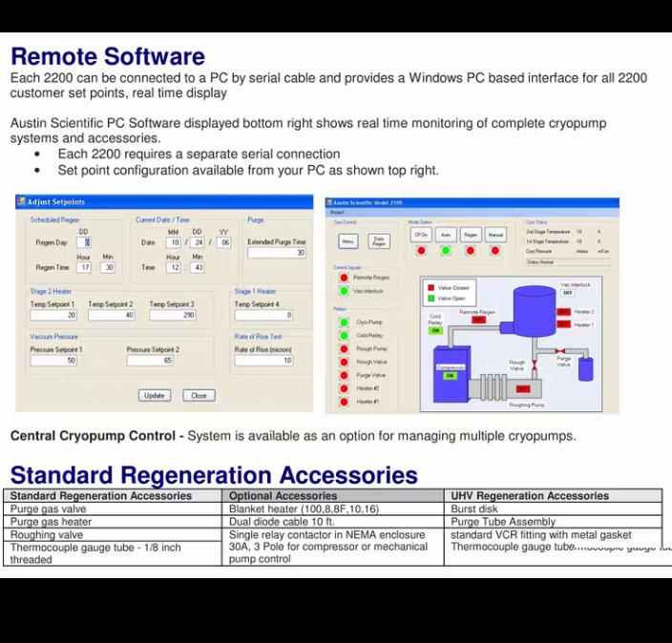Screen dimensions: 672x643
Task: Click the Vac Interlock OFF status in diagram
Action: click(567, 293)
